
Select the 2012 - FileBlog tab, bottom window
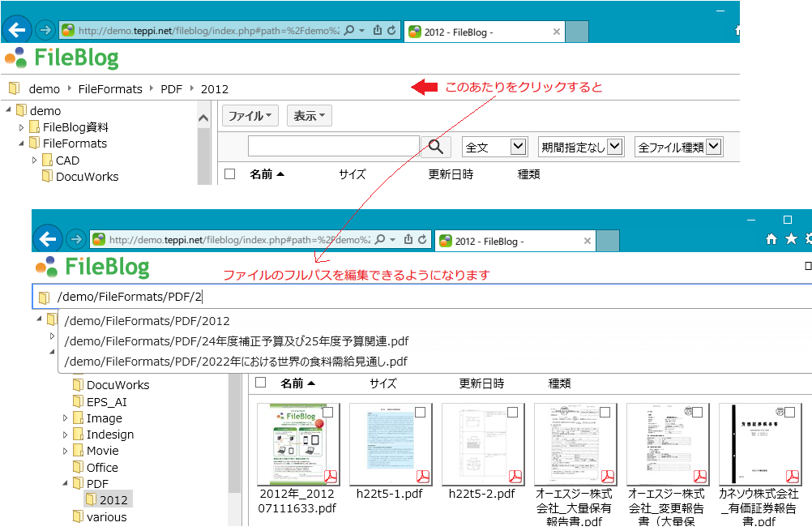click(515, 241)
